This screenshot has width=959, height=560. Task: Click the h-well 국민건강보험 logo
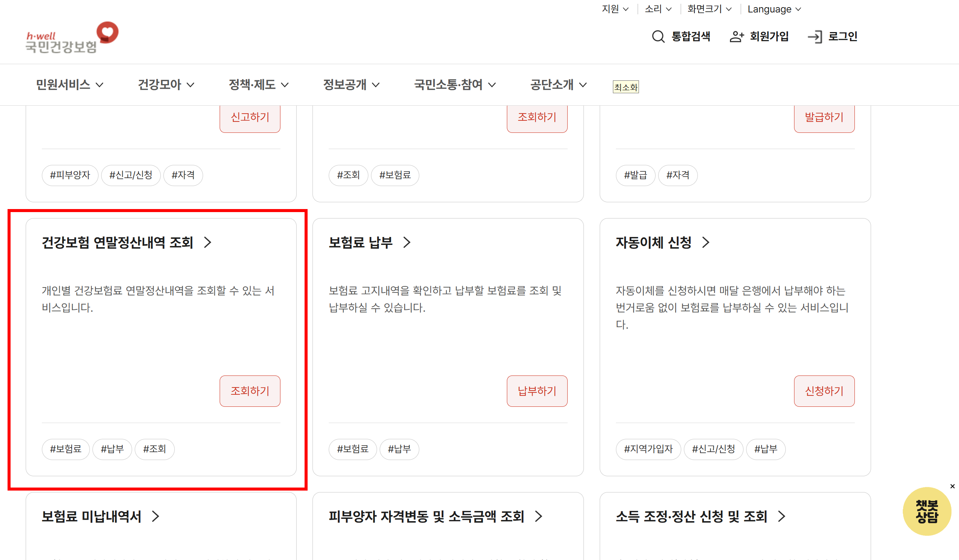click(72, 38)
